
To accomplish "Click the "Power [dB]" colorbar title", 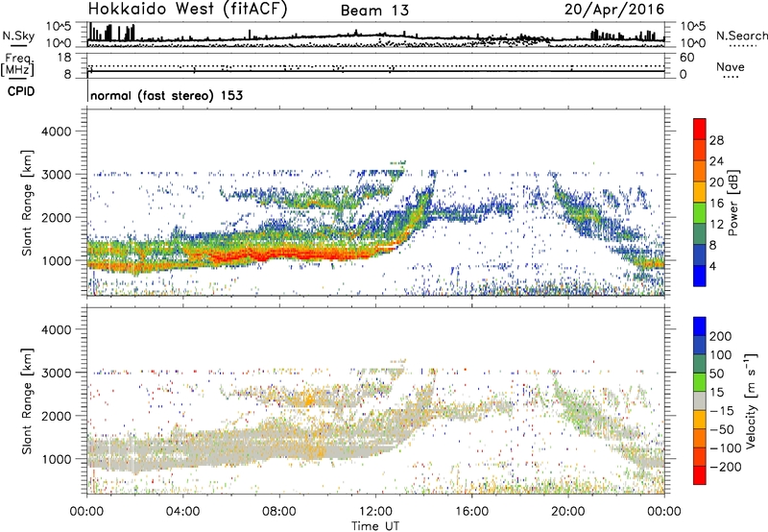I will click(x=732, y=203).
